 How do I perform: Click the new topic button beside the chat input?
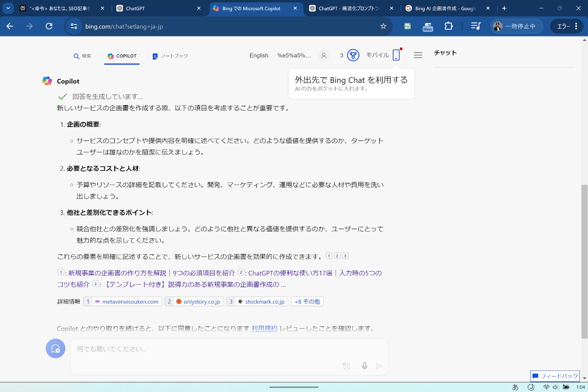(x=55, y=348)
